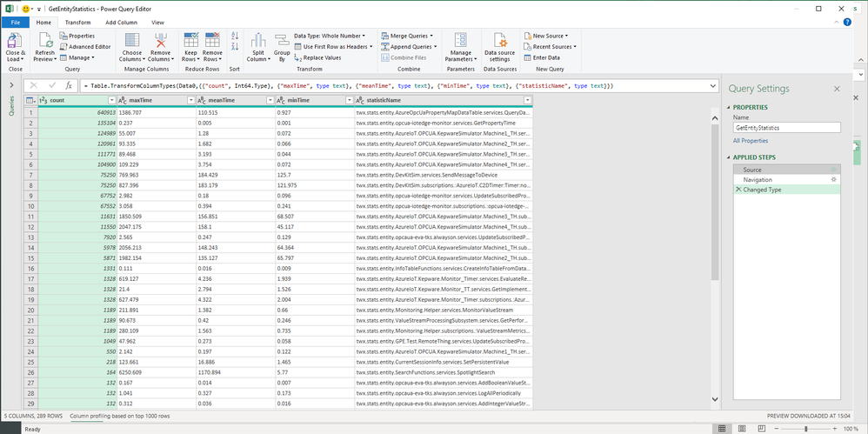The width and height of the screenshot is (868, 434).
Task: Click the query Name input field
Action: pyautogui.click(x=786, y=127)
